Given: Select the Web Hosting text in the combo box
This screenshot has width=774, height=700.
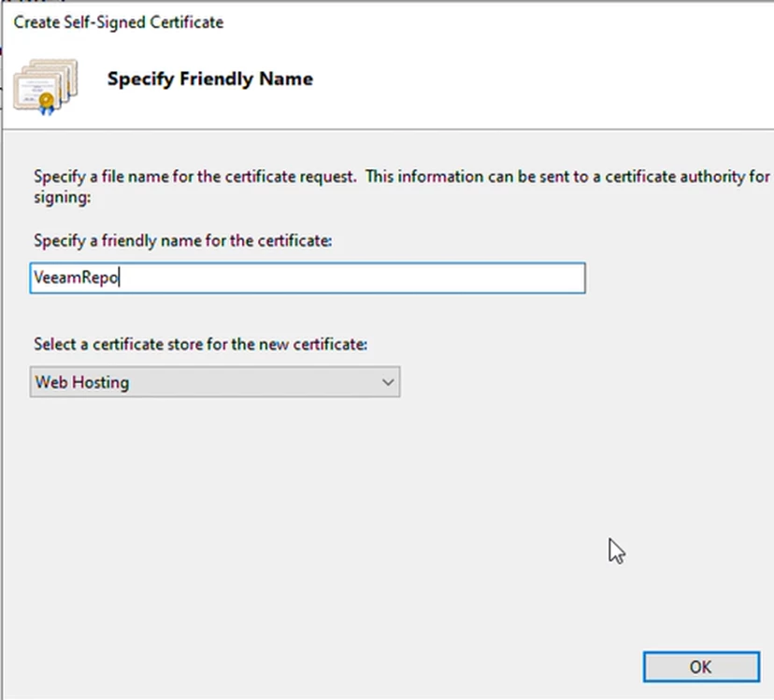Looking at the screenshot, I should tap(82, 382).
